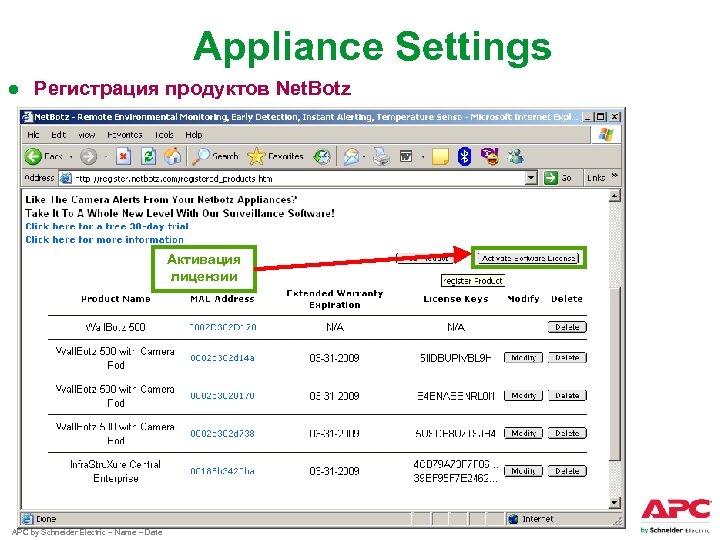
Task: Click Delete for MAC 0c02b3c2d738 row
Action: [567, 433]
